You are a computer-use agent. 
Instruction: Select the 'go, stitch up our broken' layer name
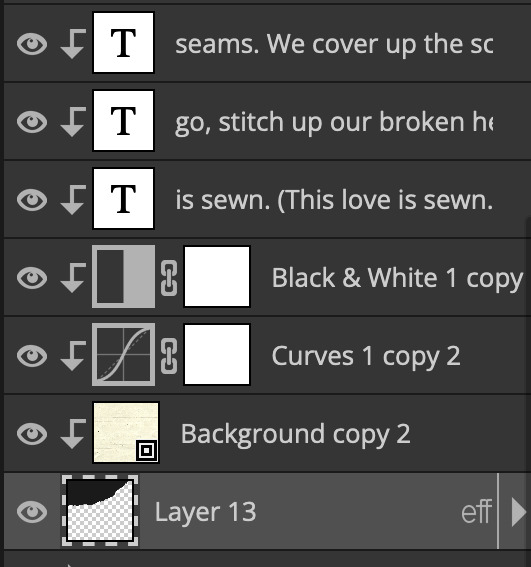point(334,122)
